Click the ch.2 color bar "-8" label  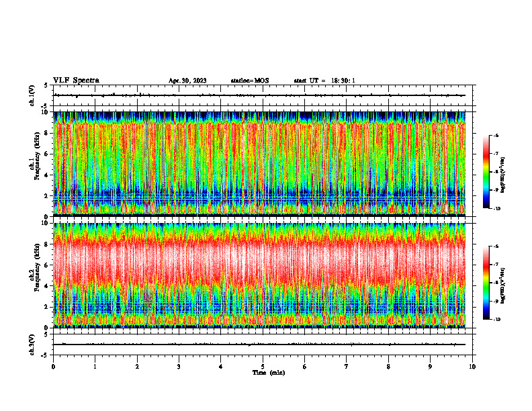point(496,283)
